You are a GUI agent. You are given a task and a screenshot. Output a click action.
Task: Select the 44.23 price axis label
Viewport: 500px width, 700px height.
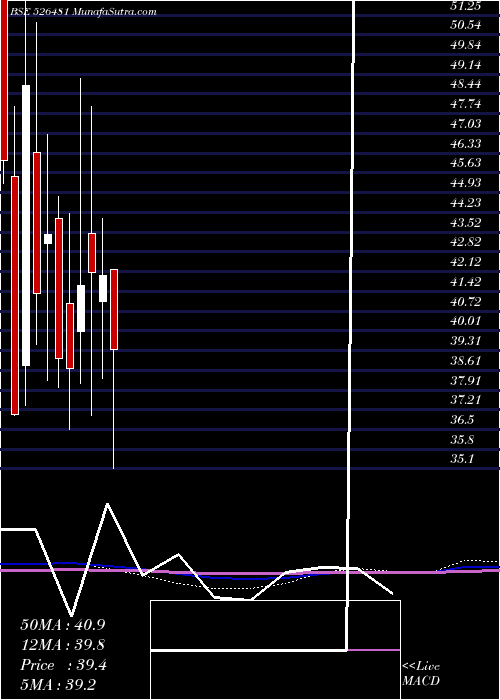coord(466,203)
